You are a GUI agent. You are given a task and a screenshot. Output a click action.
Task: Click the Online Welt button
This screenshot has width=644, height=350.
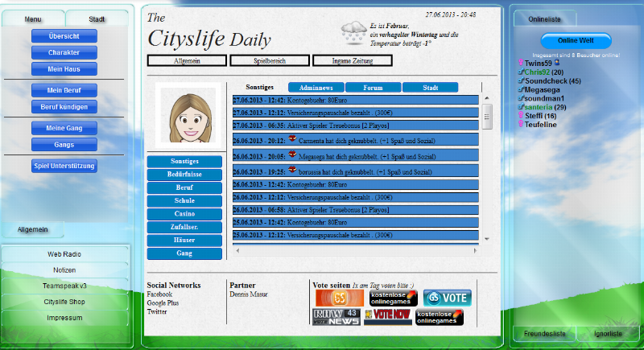point(576,40)
